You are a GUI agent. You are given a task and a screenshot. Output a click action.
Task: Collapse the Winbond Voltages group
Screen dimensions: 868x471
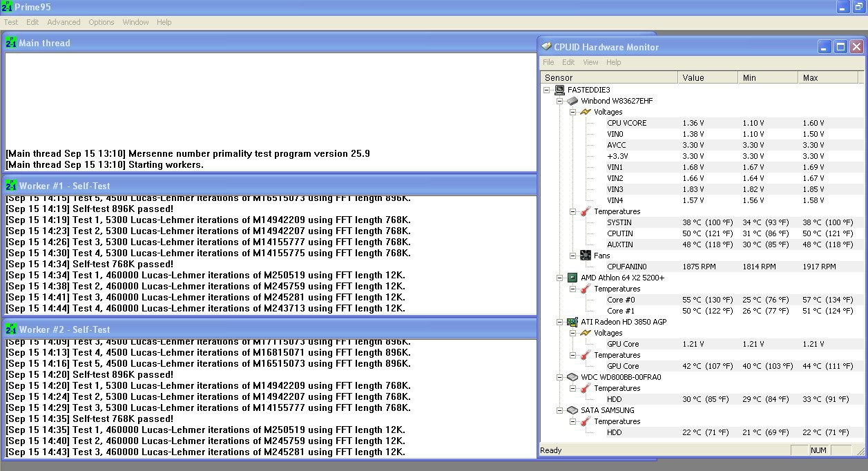point(572,112)
